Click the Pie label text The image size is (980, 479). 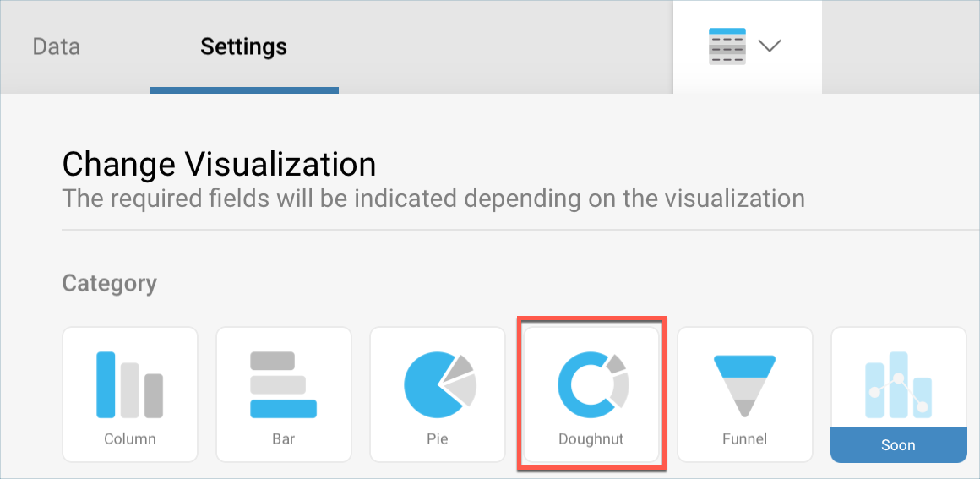point(438,439)
